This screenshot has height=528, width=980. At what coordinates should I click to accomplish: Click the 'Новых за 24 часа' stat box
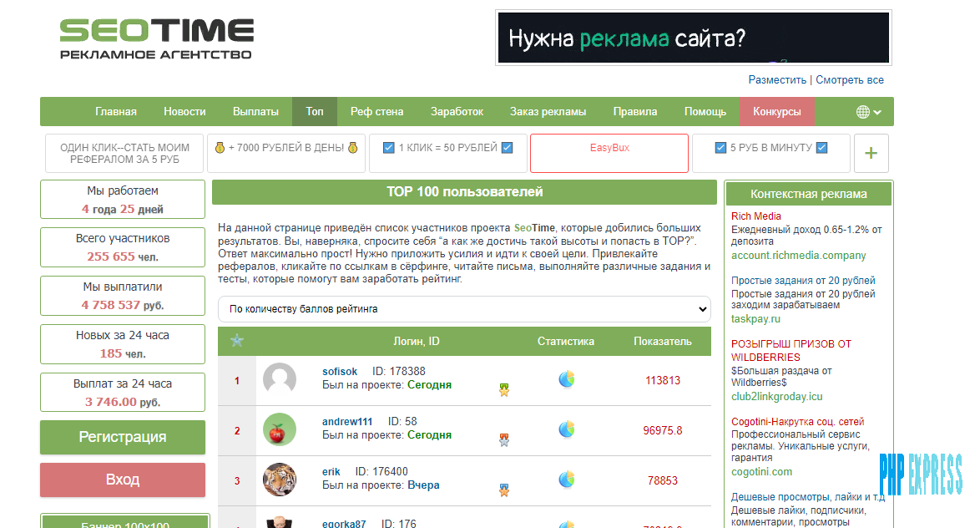point(123,344)
